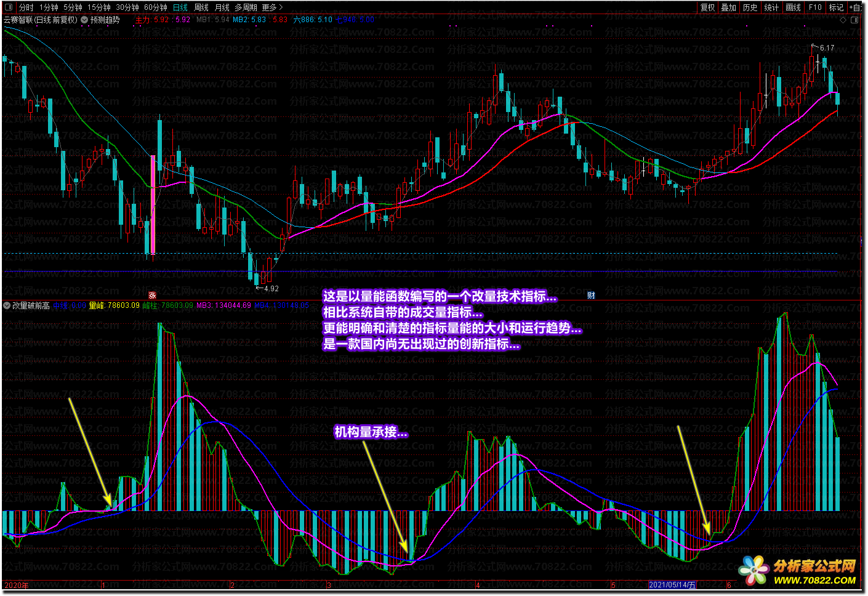Select the 60分钟 period tab
The width and height of the screenshot is (868, 596).
coord(156,7)
